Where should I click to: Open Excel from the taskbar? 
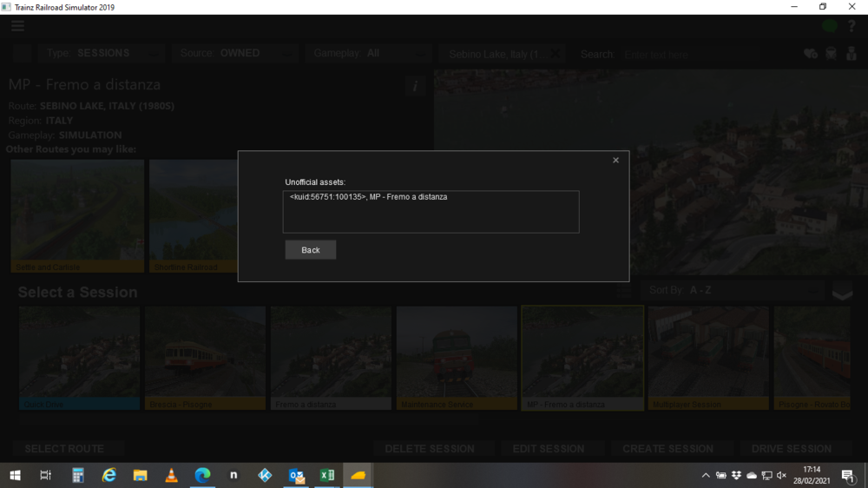327,475
